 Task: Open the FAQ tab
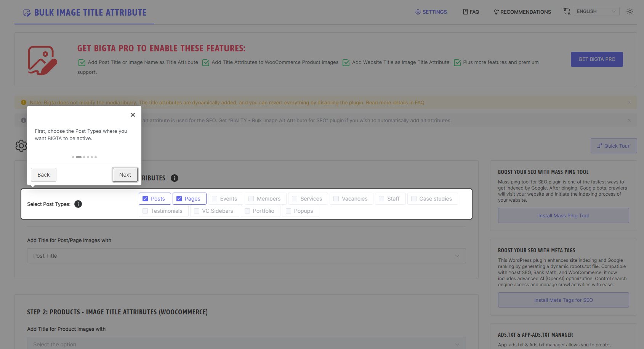[471, 12]
